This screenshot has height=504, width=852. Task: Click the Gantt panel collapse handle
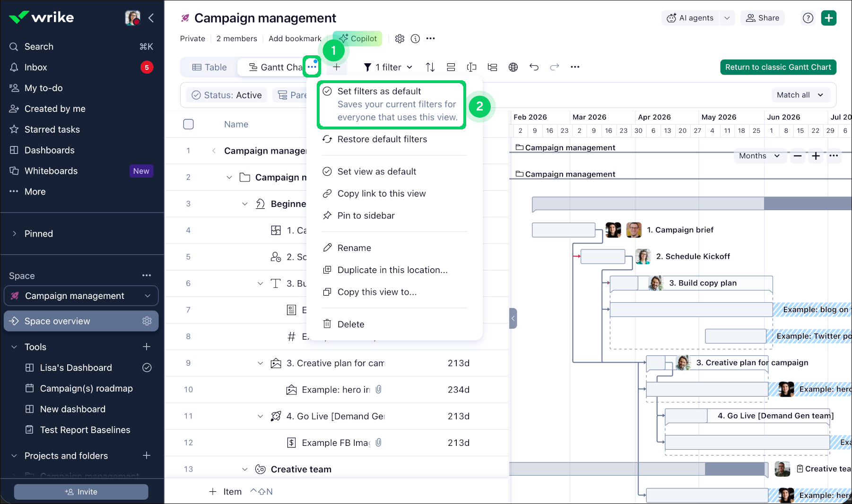[x=513, y=318]
